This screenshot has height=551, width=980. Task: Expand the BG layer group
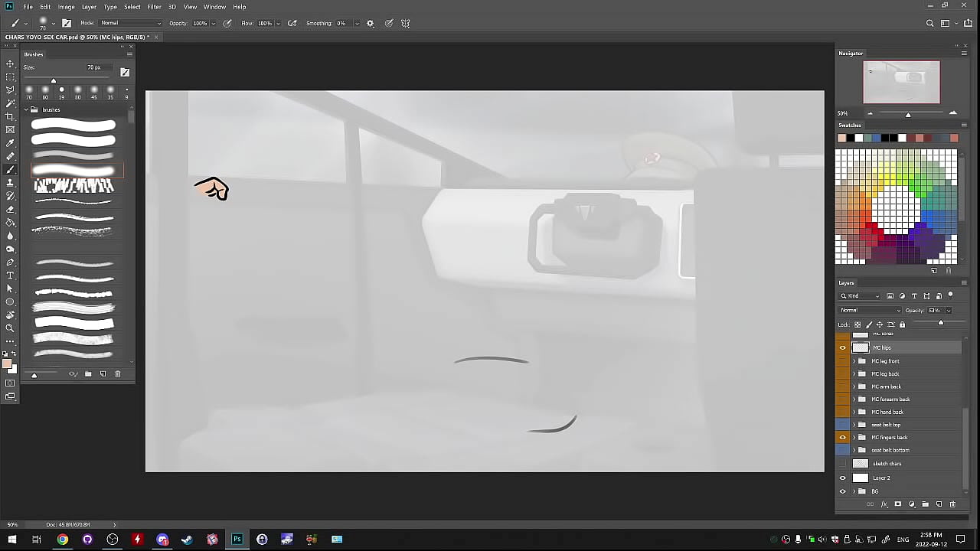pyautogui.click(x=854, y=491)
